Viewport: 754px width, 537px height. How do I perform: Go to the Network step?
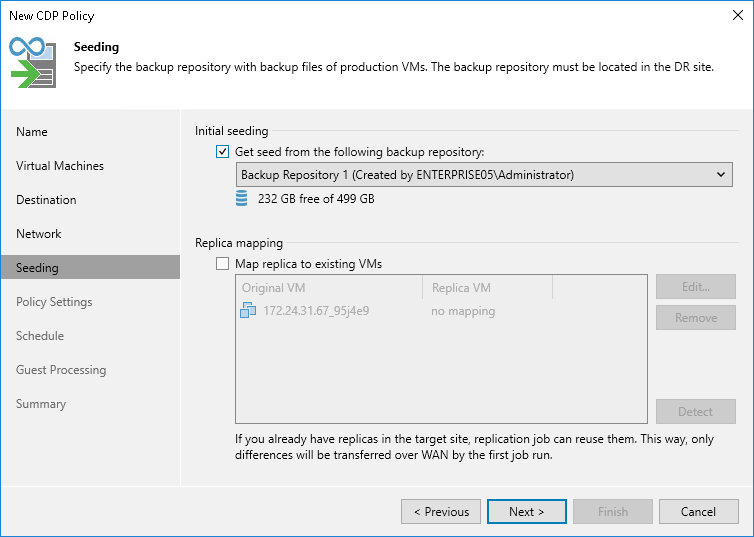point(38,234)
